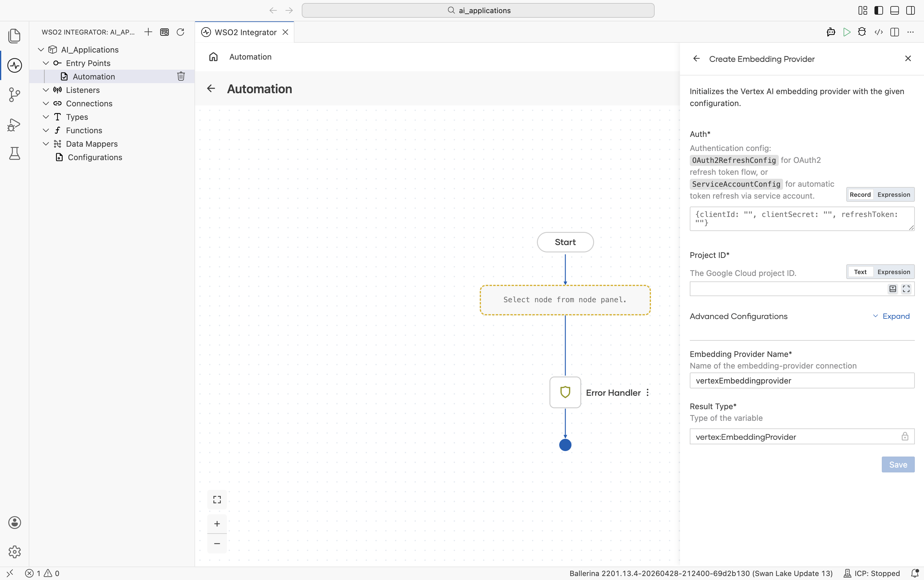Zoom in the diagram with plus

[x=217, y=523]
